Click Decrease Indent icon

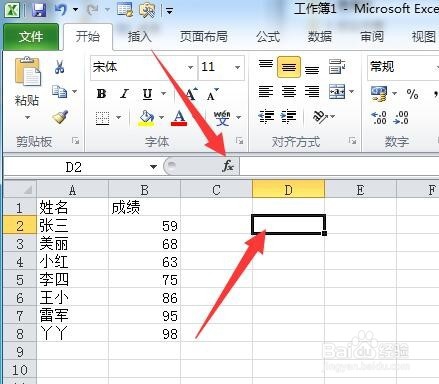click(x=266, y=116)
